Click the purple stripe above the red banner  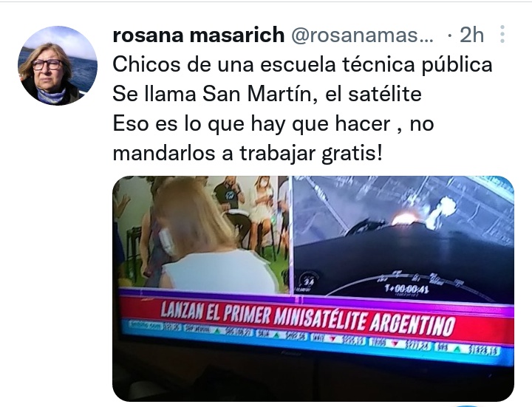[316, 299]
